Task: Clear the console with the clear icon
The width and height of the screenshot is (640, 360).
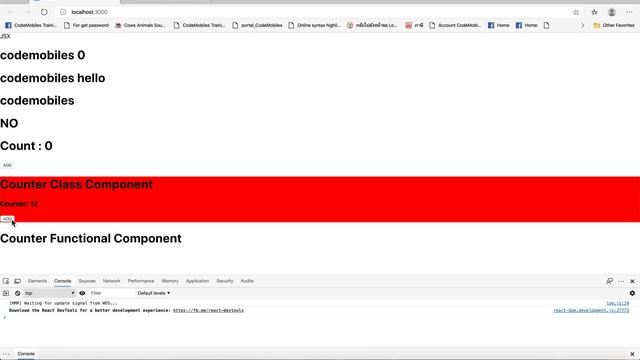Action: tap(18, 293)
